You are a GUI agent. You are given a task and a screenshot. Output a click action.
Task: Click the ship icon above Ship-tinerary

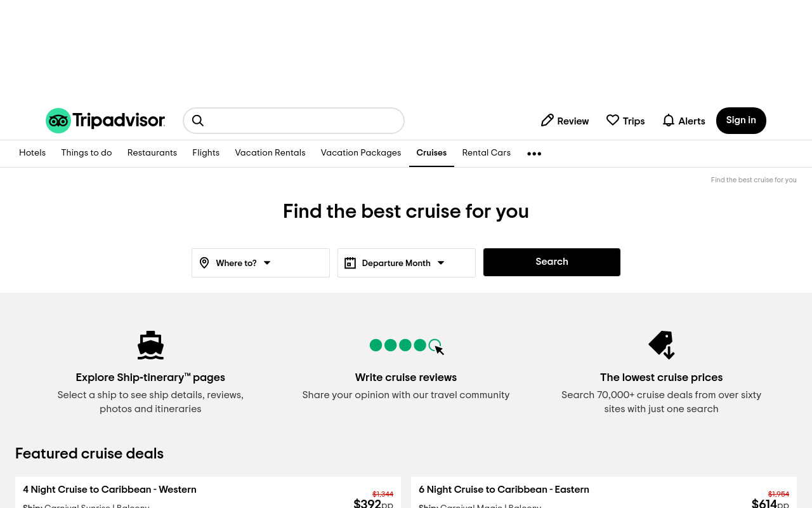point(150,345)
